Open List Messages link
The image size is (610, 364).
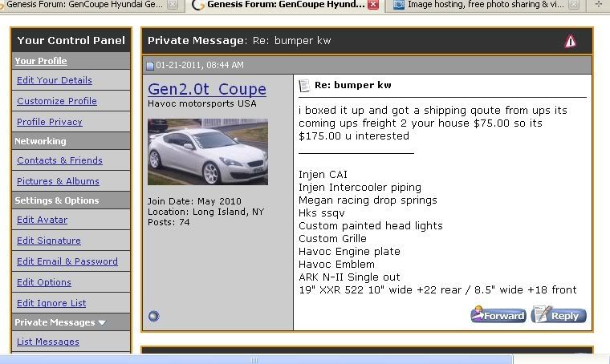[48, 342]
